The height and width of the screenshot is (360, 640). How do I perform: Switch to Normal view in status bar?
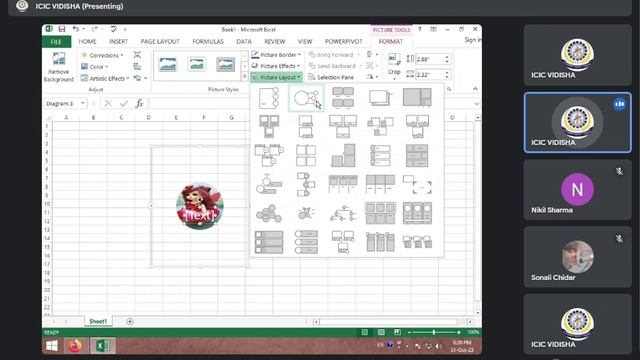365,332
